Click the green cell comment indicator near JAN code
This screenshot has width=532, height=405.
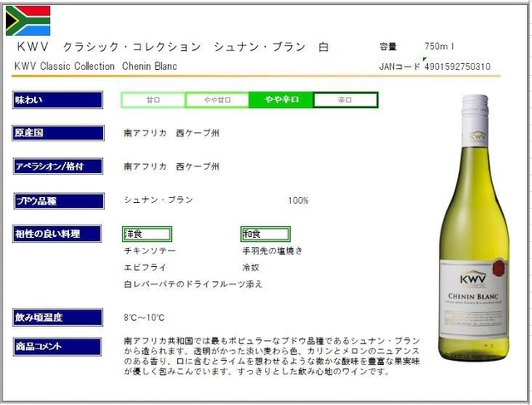pyautogui.click(x=425, y=59)
